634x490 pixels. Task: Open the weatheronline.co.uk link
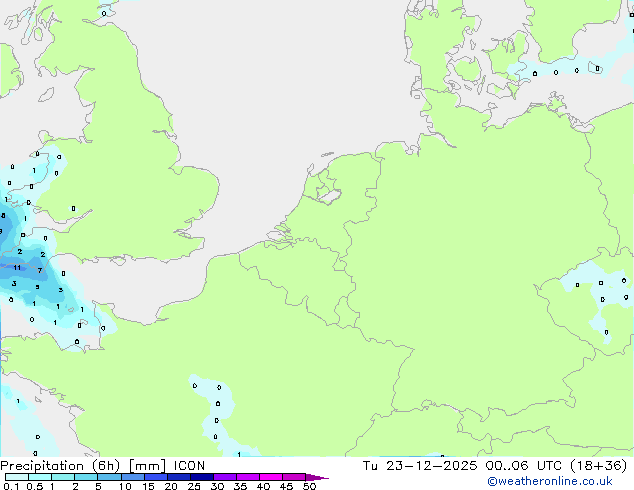(x=550, y=481)
